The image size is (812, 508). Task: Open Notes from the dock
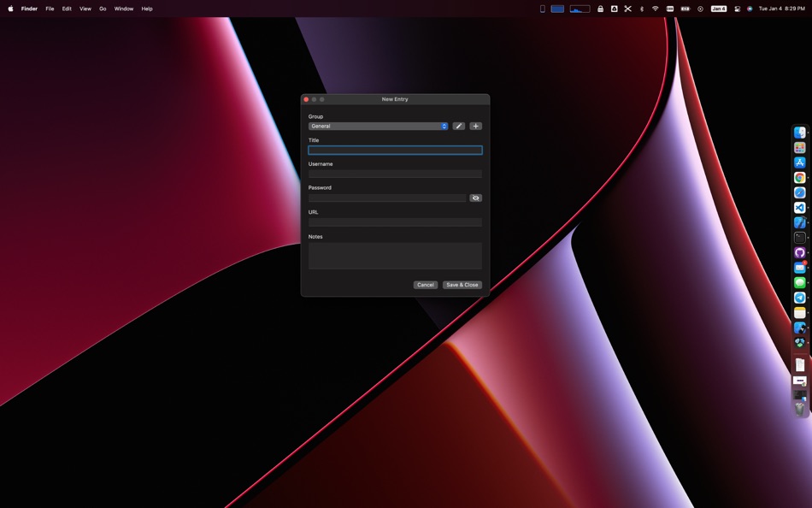tap(799, 313)
